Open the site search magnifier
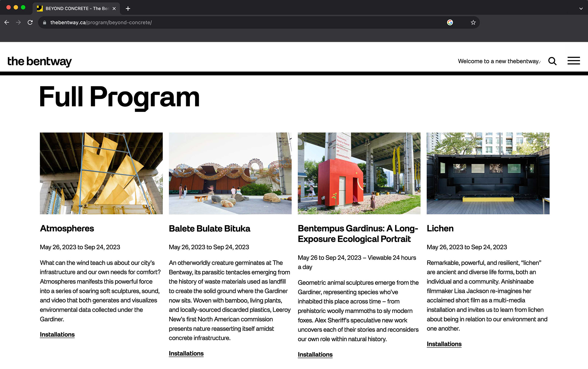 point(552,61)
